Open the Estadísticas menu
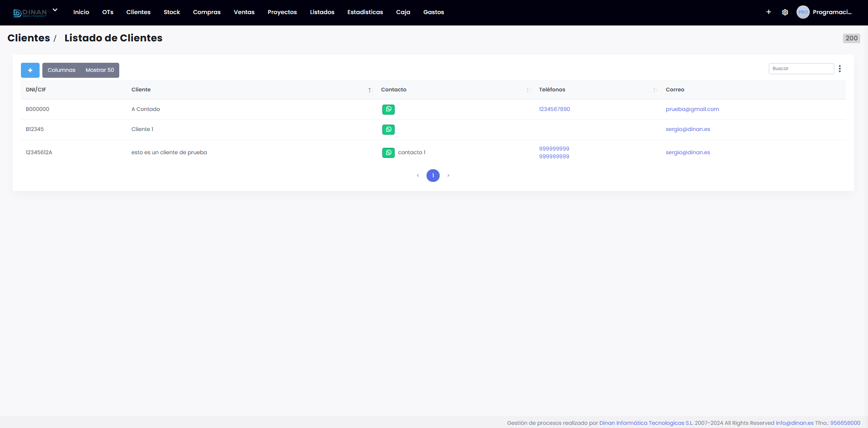The image size is (868, 428). (x=365, y=12)
